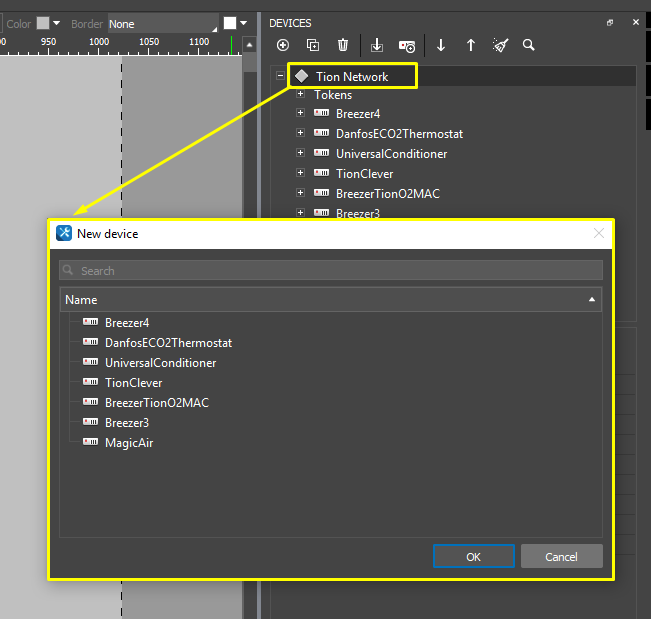This screenshot has height=619, width=651.
Task: Click the add device plus icon
Action: pyautogui.click(x=283, y=45)
